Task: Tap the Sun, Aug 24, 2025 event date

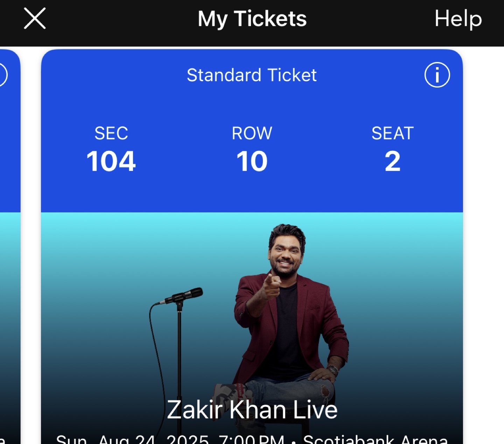Action: [133, 439]
